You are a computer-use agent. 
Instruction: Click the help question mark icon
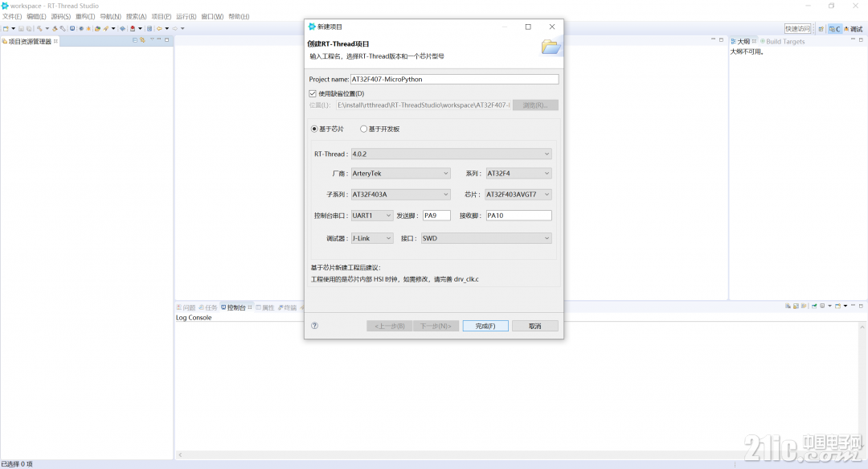[x=314, y=326]
